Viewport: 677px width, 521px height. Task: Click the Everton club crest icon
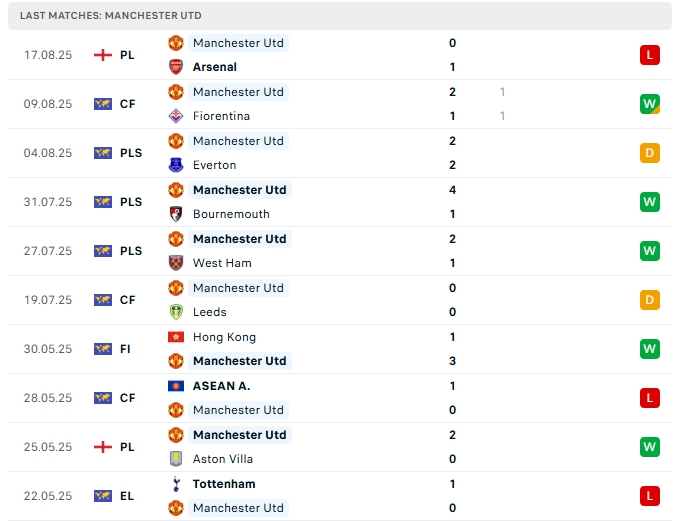(x=176, y=165)
